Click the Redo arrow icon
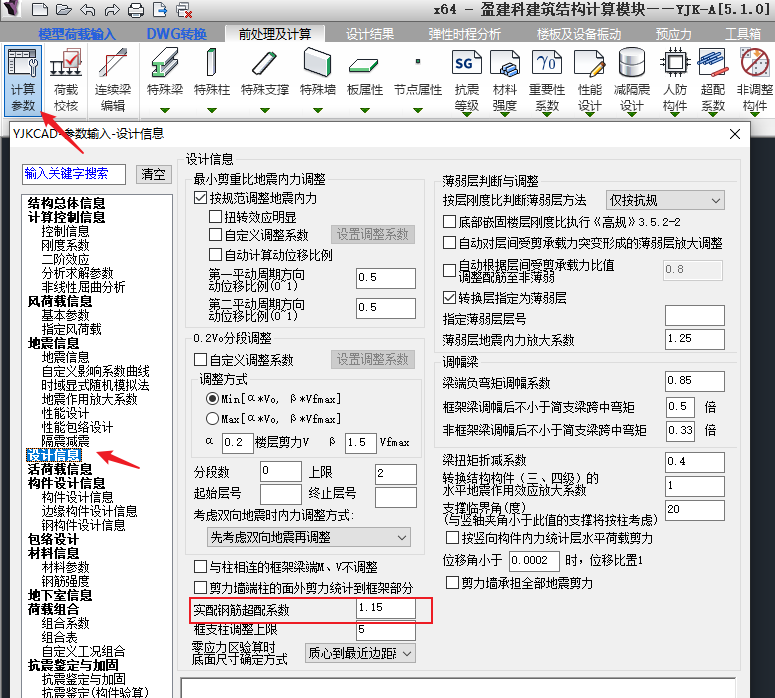The image size is (775, 698). [112, 9]
